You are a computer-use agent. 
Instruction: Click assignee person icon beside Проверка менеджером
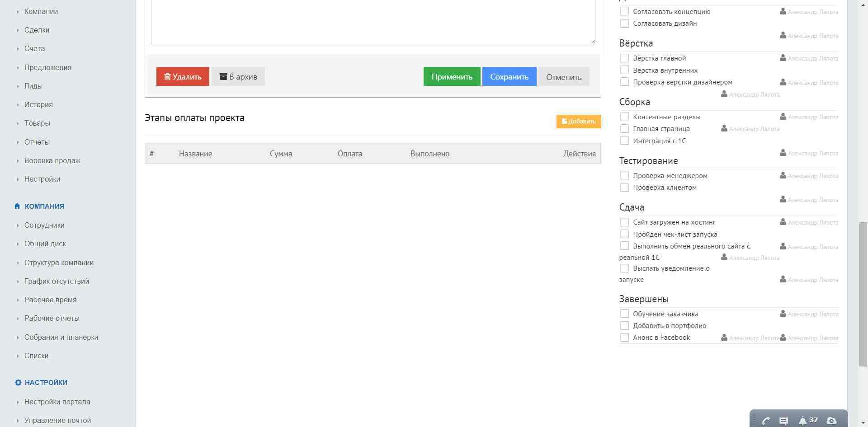tap(783, 175)
